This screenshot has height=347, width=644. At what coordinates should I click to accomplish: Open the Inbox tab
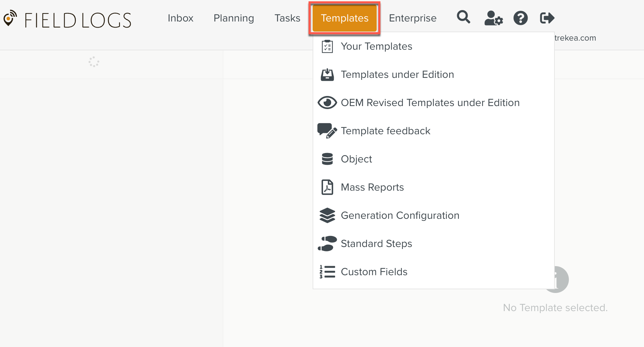click(180, 18)
